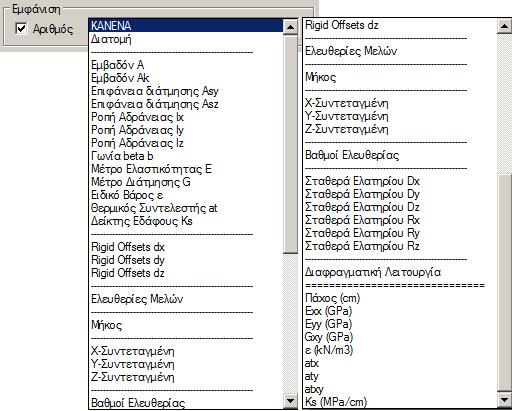This screenshot has height=411, width=512.
Task: Click left list scroll-down arrow
Action: (290, 401)
